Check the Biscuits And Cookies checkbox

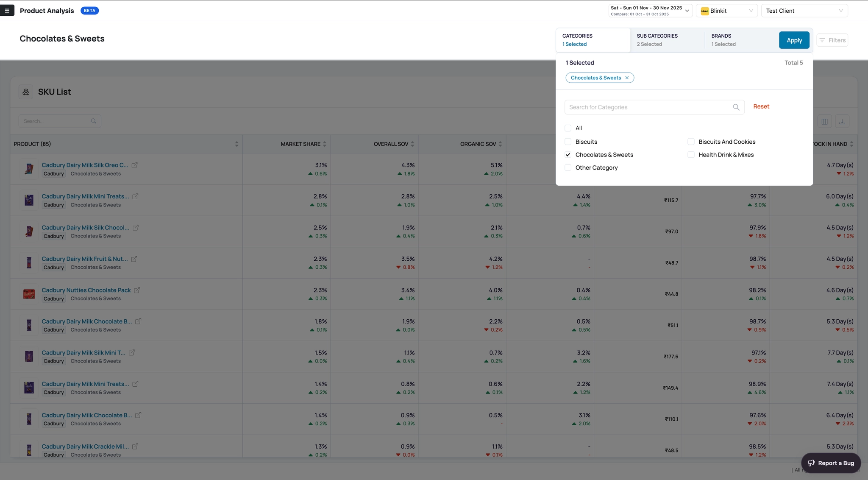(691, 142)
